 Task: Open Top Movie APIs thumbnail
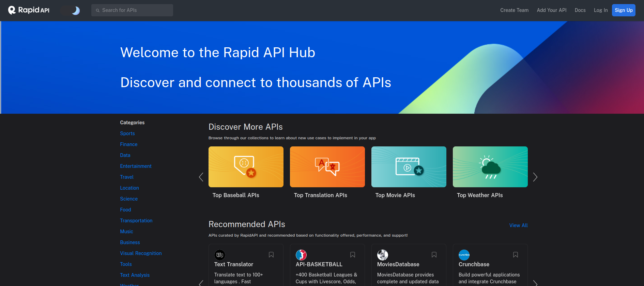pos(409,167)
